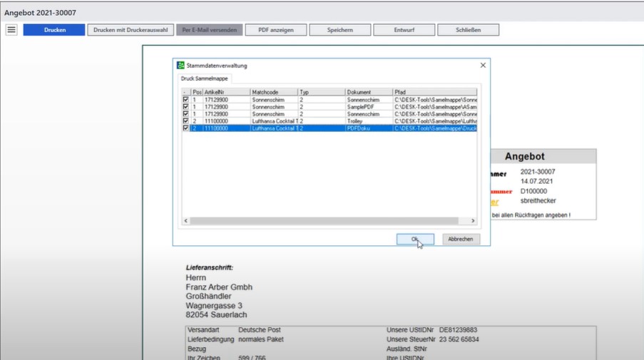Click the Angebot heading in the document
This screenshot has width=644, height=360.
pyautogui.click(x=524, y=156)
